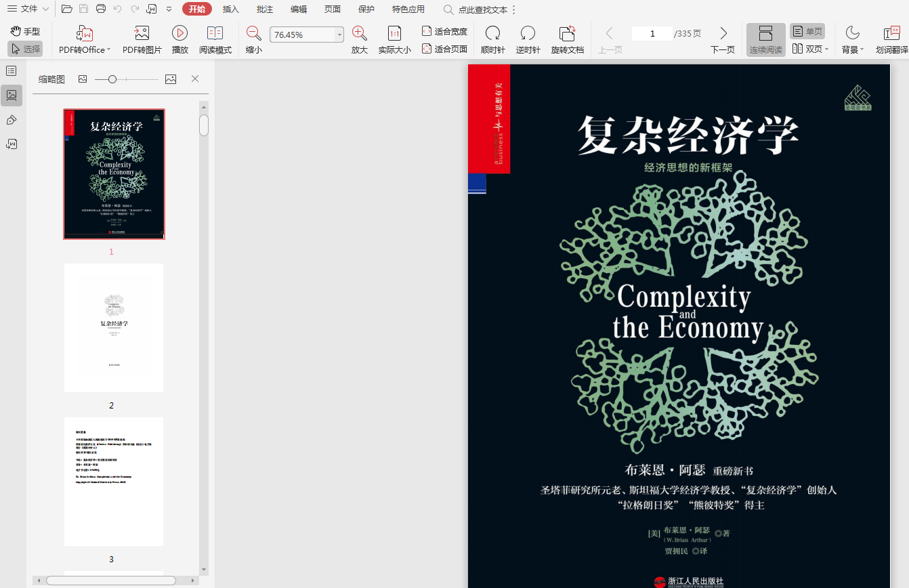This screenshot has width=909, height=588.
Task: Toggle 划词翻译 word translation
Action: click(891, 40)
